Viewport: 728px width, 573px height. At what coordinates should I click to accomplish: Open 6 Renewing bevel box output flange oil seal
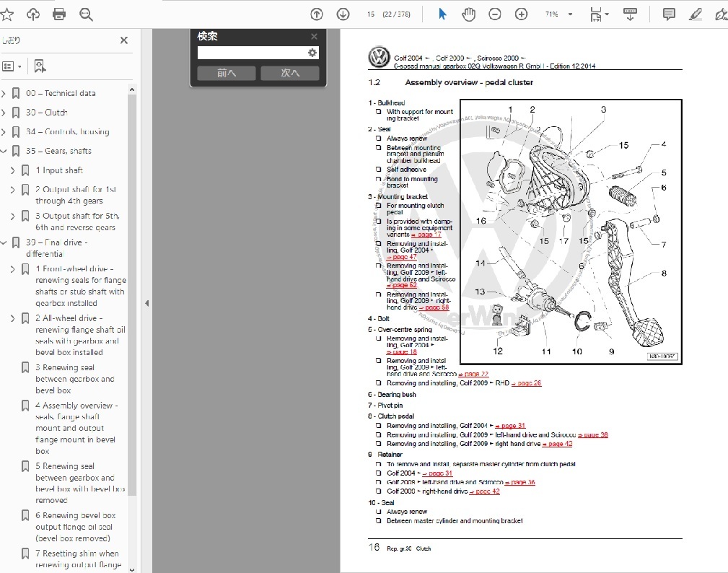[76, 527]
